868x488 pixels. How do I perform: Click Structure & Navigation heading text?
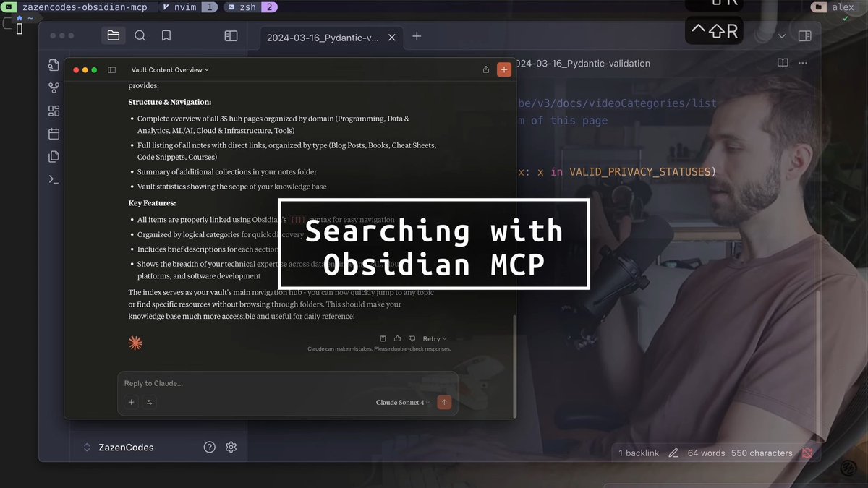pyautogui.click(x=170, y=102)
